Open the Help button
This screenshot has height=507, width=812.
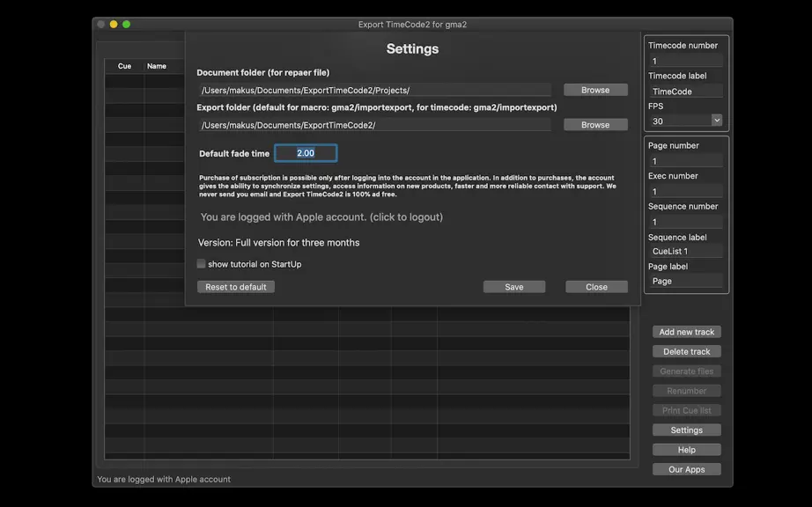687,450
